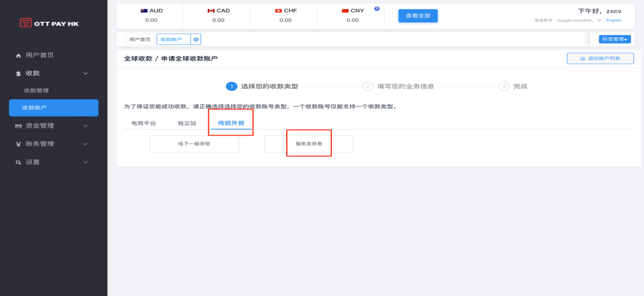Click the icon on 返回账户列表 button
This screenshot has width=644, height=296.
click(582, 59)
